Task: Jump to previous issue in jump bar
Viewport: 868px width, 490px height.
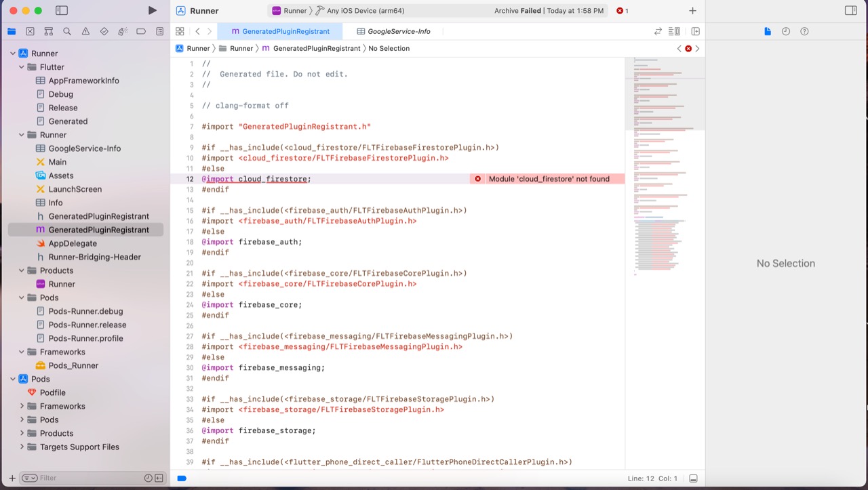Action: click(679, 49)
